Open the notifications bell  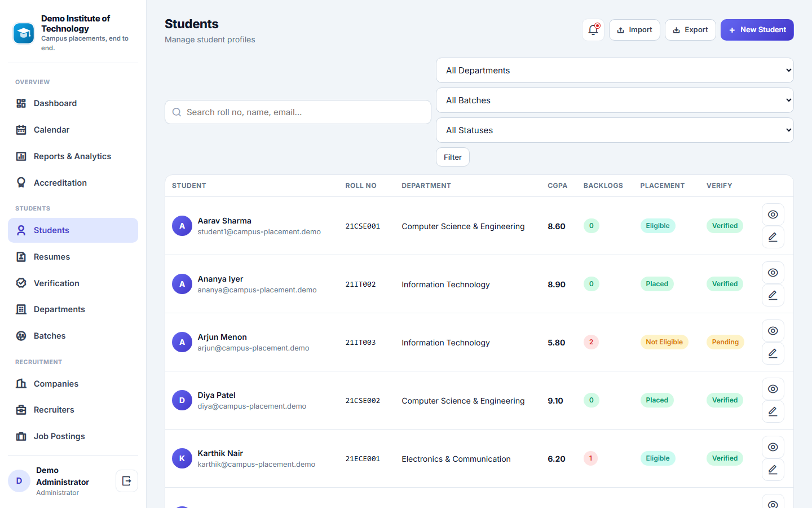tap(593, 30)
